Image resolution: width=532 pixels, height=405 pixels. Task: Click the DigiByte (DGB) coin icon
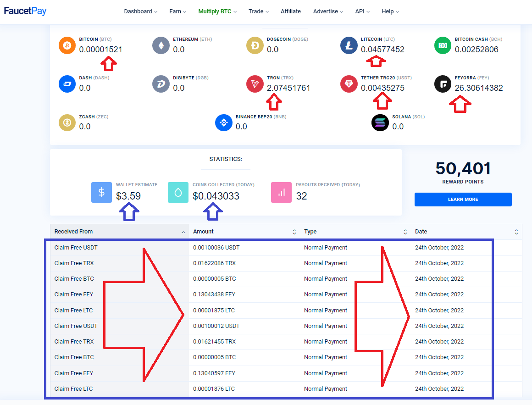[x=161, y=84]
